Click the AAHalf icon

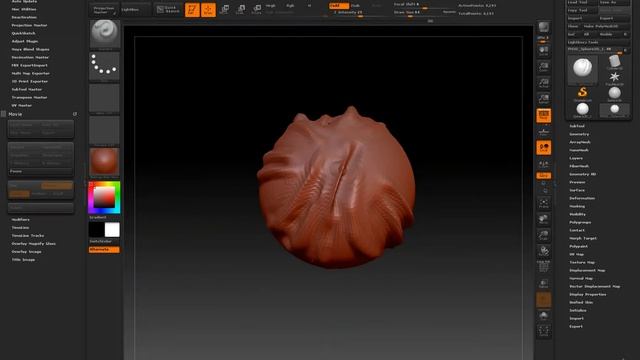543,99
